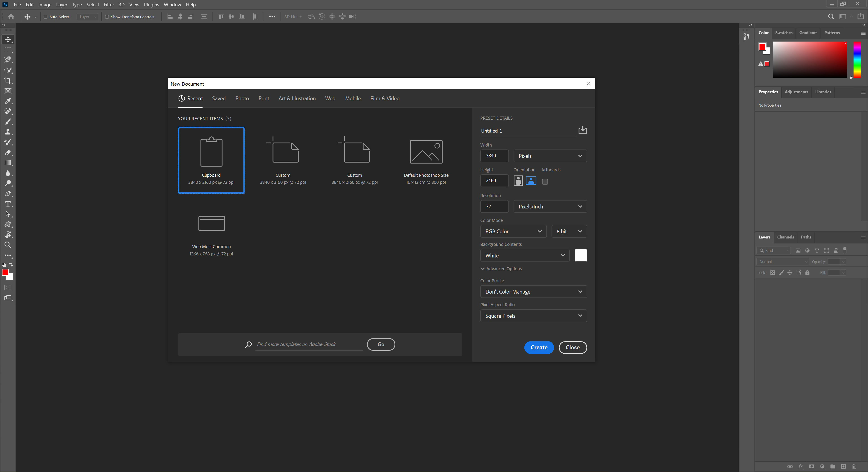Select portrait orientation icon
Screen dimensions: 868x472
click(x=518, y=181)
